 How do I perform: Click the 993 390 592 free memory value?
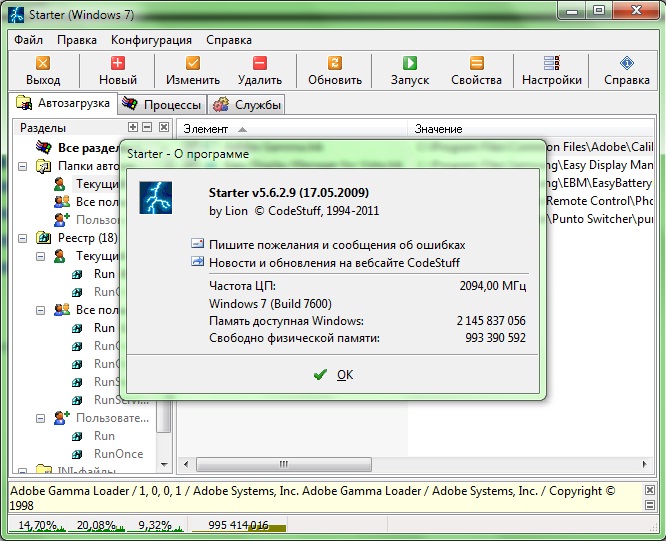495,338
